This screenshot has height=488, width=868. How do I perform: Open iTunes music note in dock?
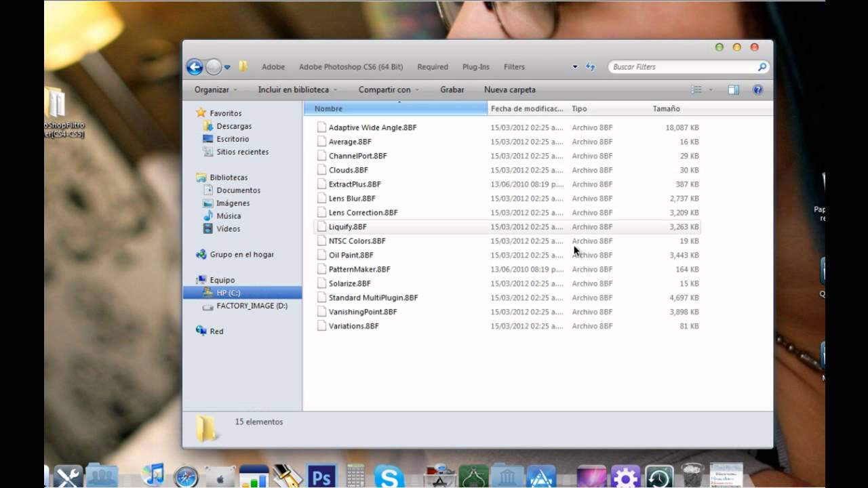click(153, 474)
